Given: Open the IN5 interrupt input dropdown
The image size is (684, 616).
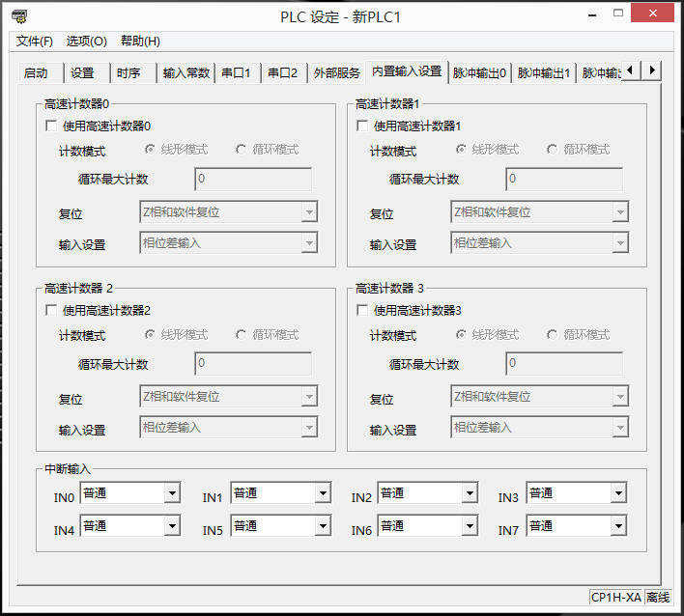Looking at the screenshot, I should tap(321, 526).
